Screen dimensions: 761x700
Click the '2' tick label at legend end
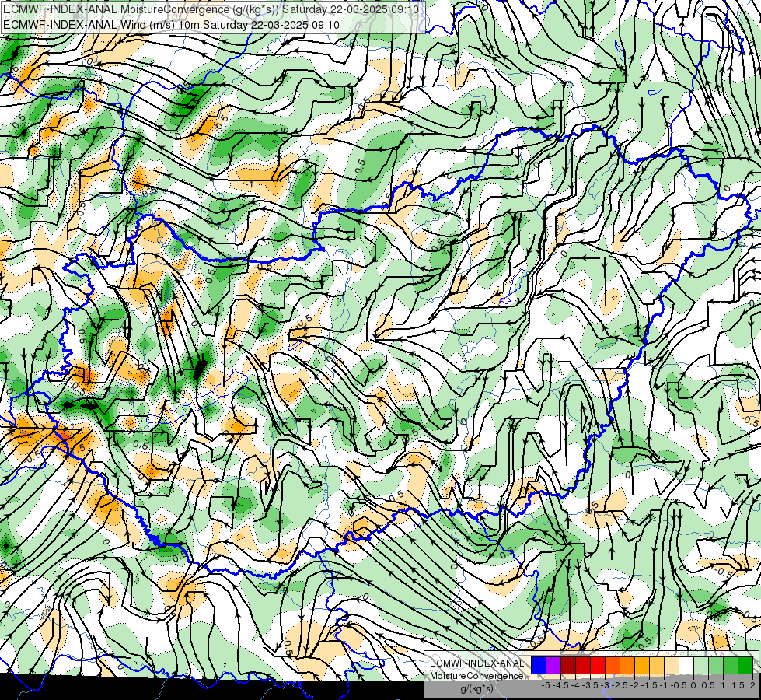[752, 685]
